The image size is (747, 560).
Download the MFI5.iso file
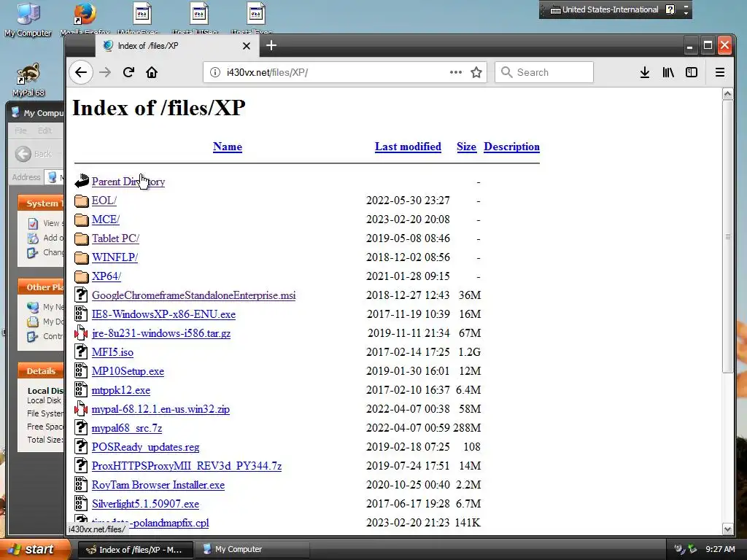[112, 352]
